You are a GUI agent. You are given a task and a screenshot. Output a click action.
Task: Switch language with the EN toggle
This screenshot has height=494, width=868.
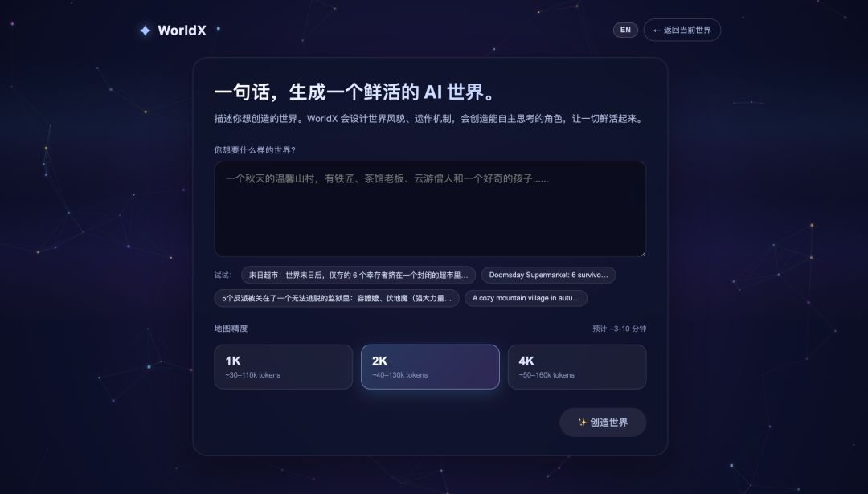pos(625,30)
